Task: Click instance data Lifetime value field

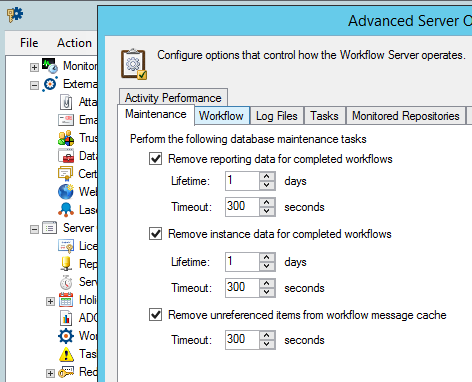Action: coord(242,262)
